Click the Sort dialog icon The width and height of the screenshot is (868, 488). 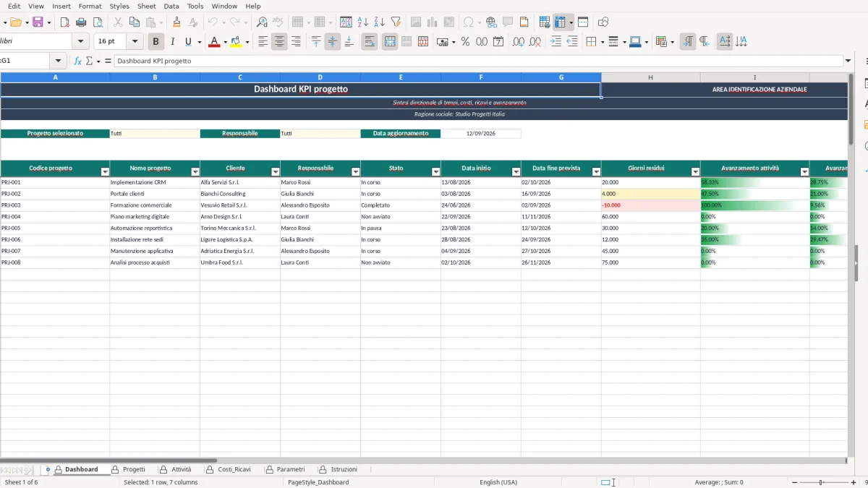[x=346, y=22]
